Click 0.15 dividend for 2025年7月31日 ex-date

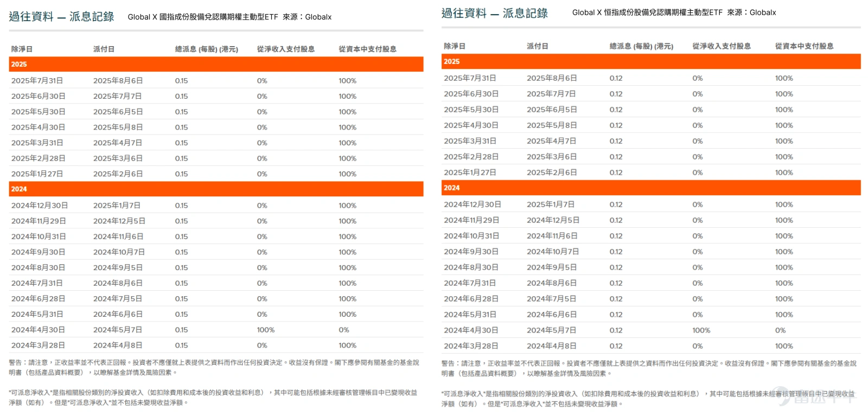[x=181, y=81]
